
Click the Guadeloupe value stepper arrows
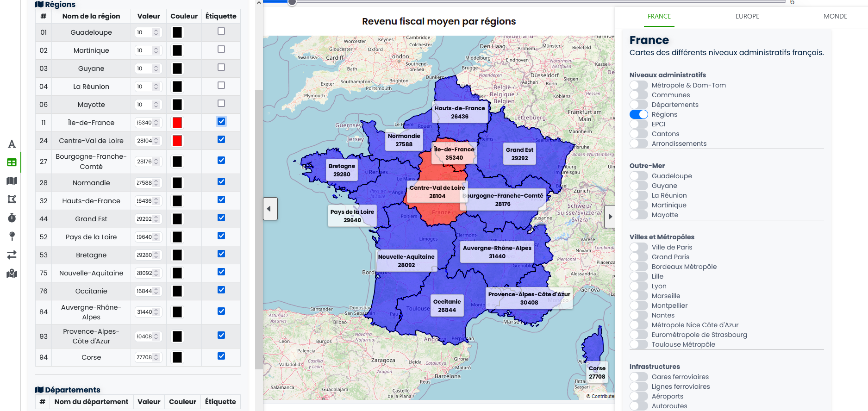pos(156,32)
